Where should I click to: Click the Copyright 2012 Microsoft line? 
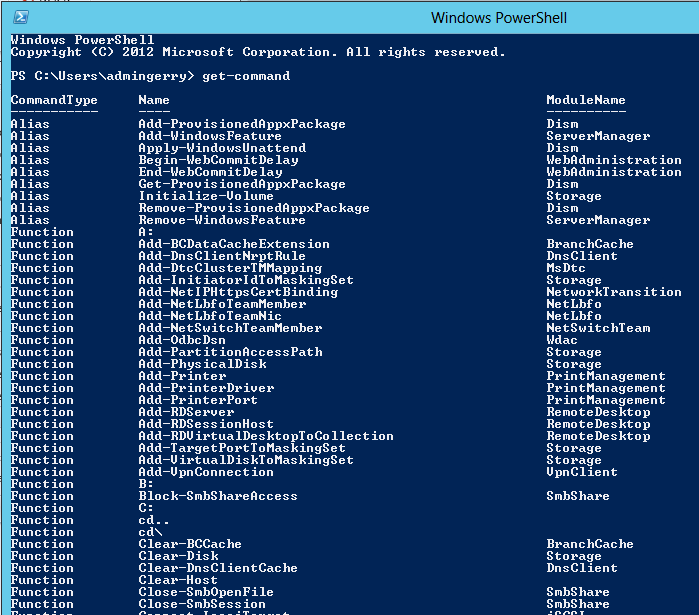(258, 52)
